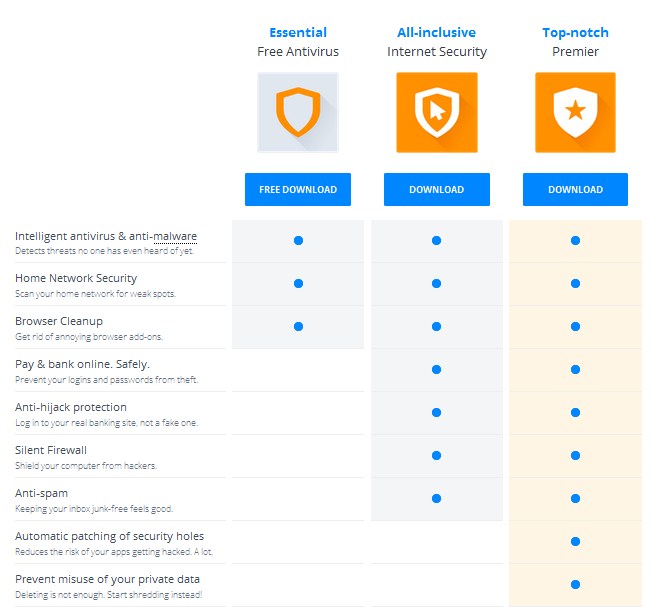Image resolution: width=652 pixels, height=607 pixels.
Task: Select the Home Network Security feature title
Action: (76, 278)
